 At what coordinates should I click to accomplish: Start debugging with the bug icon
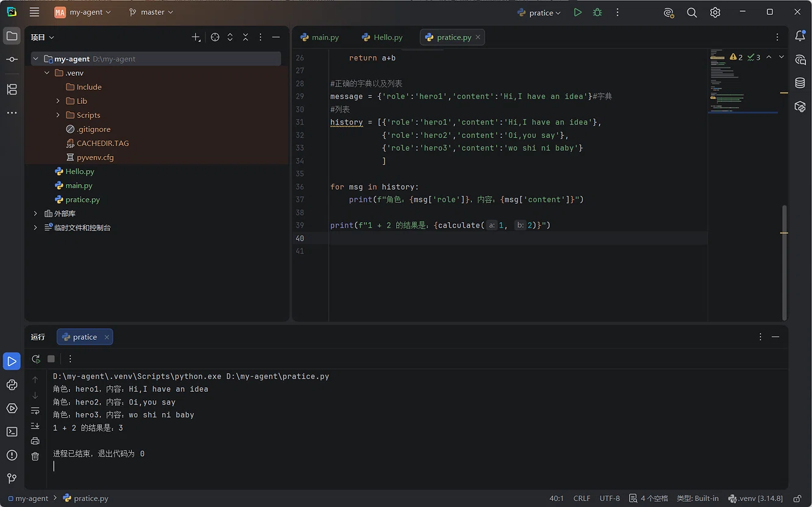[597, 12]
